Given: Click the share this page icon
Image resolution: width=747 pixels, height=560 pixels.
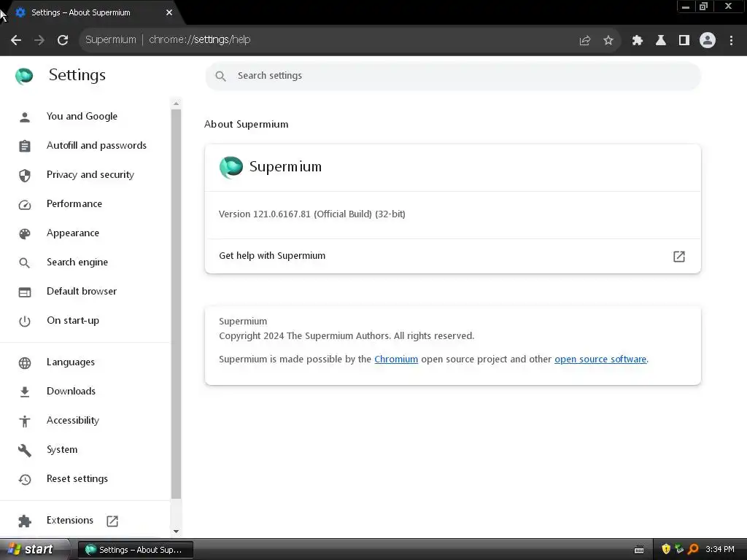Looking at the screenshot, I should 585,41.
